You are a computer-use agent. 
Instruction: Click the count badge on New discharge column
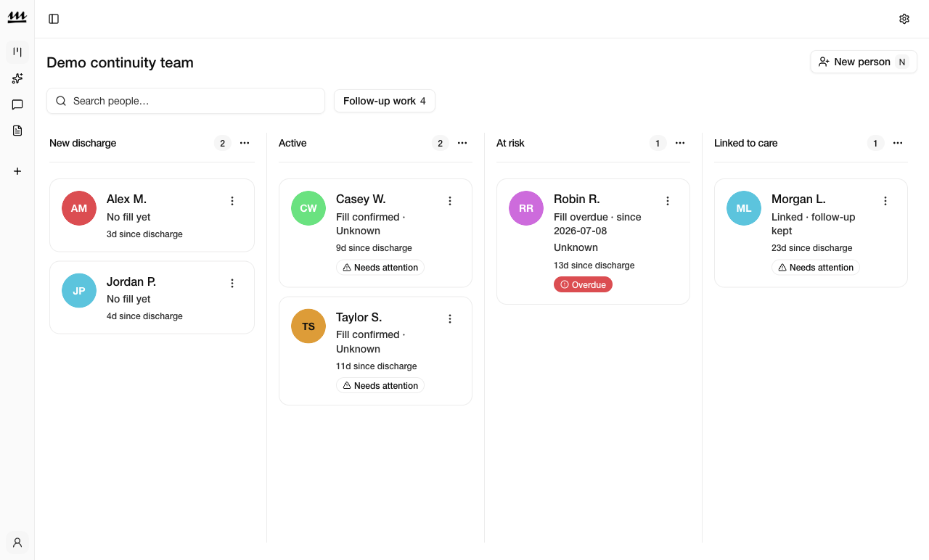[222, 143]
